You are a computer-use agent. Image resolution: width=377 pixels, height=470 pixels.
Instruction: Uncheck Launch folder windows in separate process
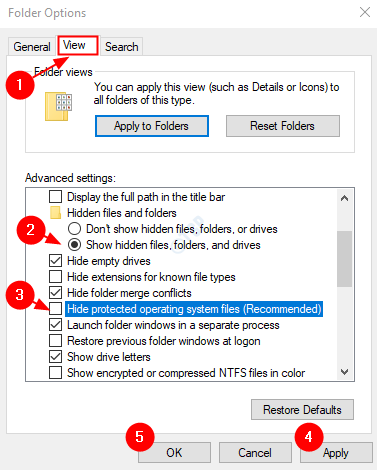click(x=55, y=325)
